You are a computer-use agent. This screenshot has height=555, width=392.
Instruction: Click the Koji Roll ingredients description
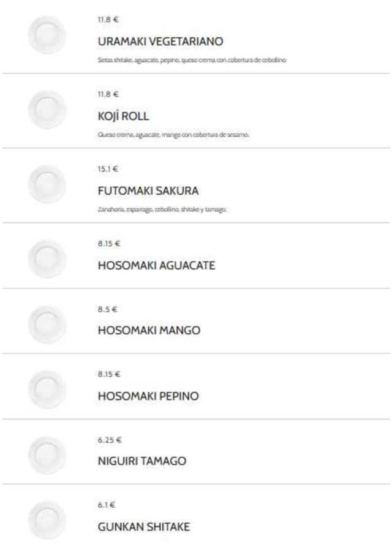(x=173, y=135)
